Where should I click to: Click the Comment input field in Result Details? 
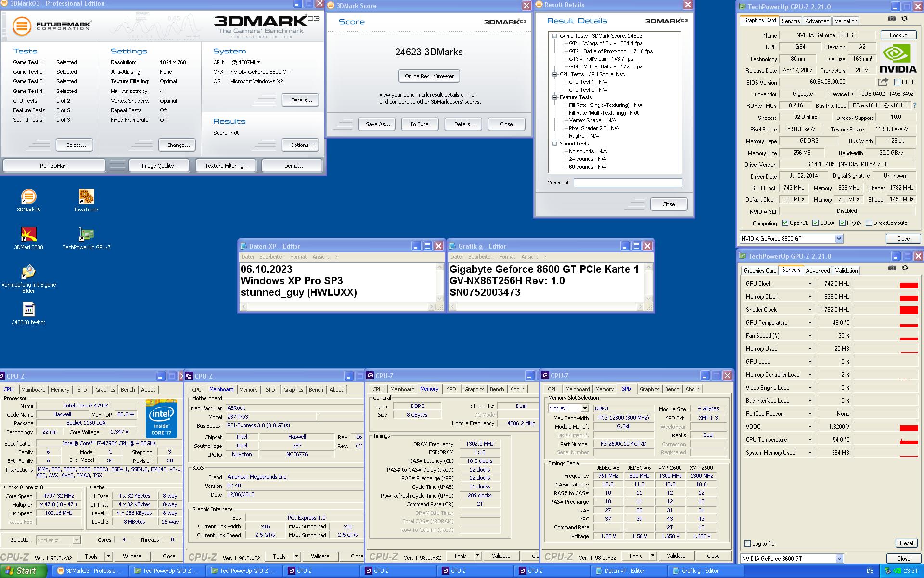pos(628,183)
